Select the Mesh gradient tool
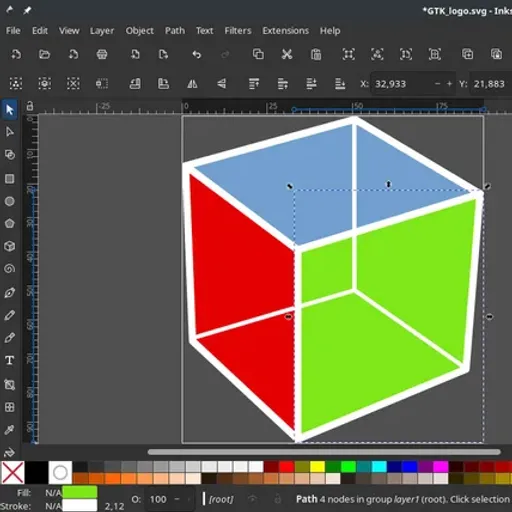 pos(10,407)
